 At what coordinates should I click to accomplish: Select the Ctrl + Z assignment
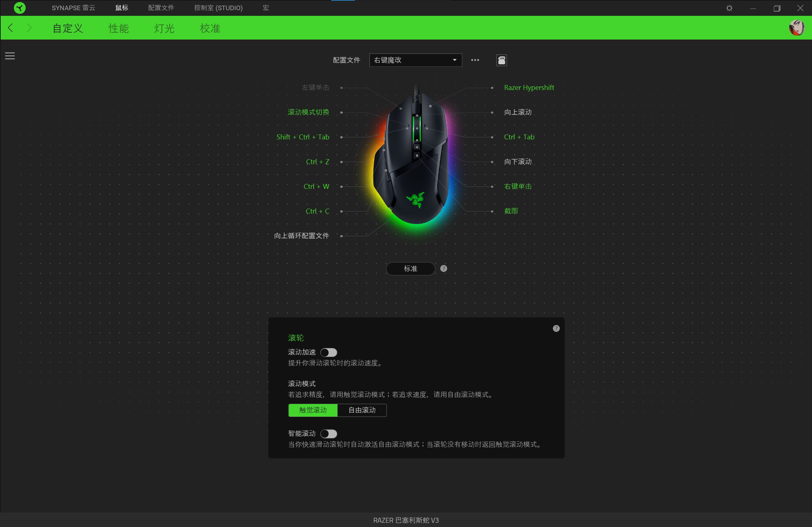click(x=318, y=162)
